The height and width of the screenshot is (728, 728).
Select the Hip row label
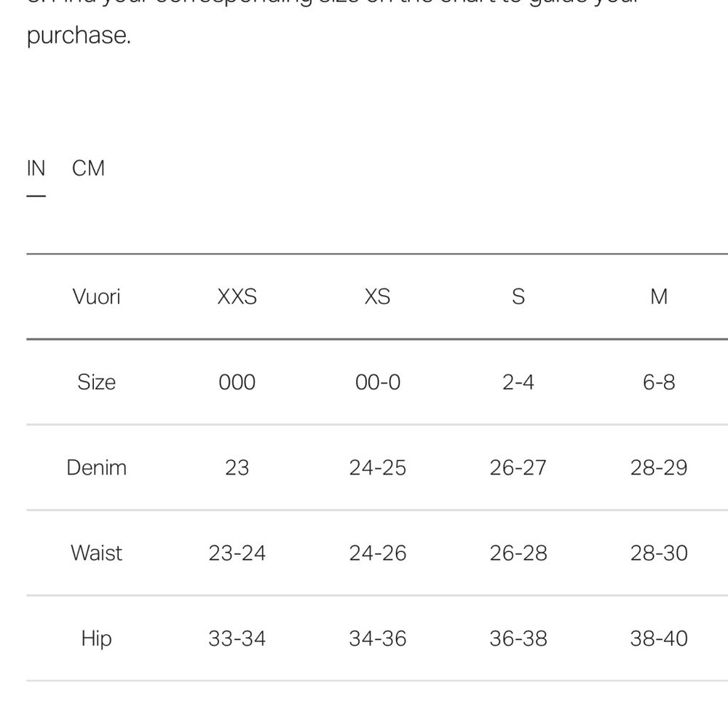[97, 638]
